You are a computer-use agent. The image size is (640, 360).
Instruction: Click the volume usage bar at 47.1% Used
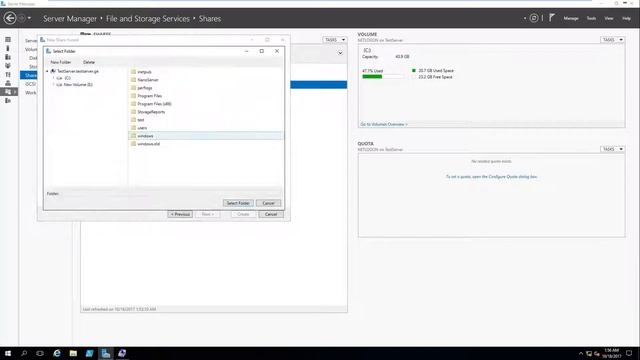(383, 77)
